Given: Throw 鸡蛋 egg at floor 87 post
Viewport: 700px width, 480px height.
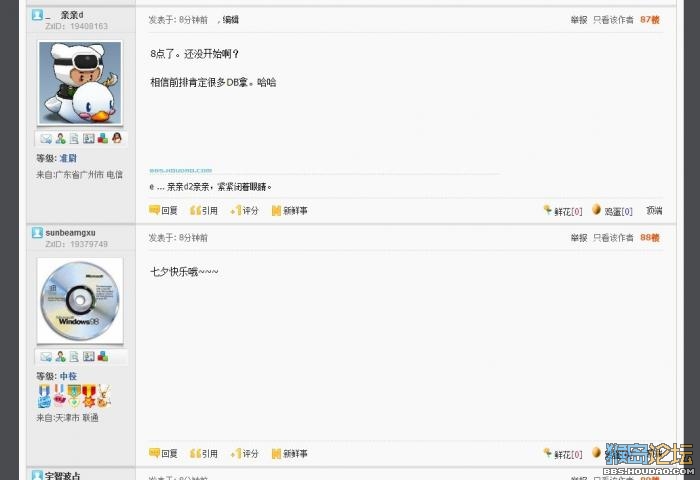Looking at the screenshot, I should tap(612, 211).
